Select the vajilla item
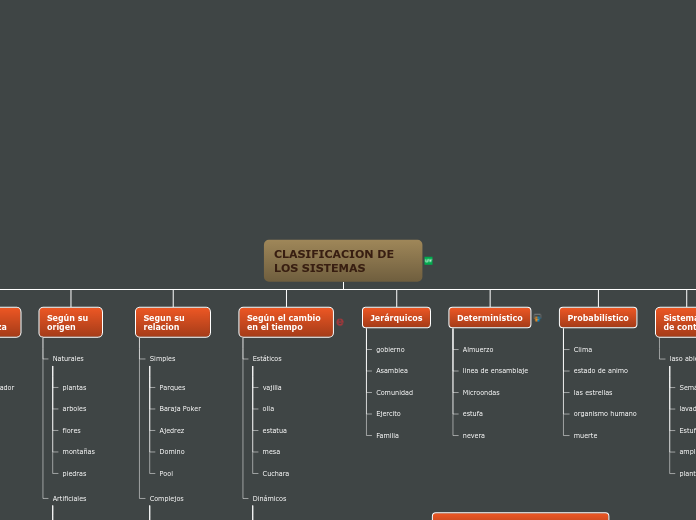The height and width of the screenshot is (520, 696). 272,388
